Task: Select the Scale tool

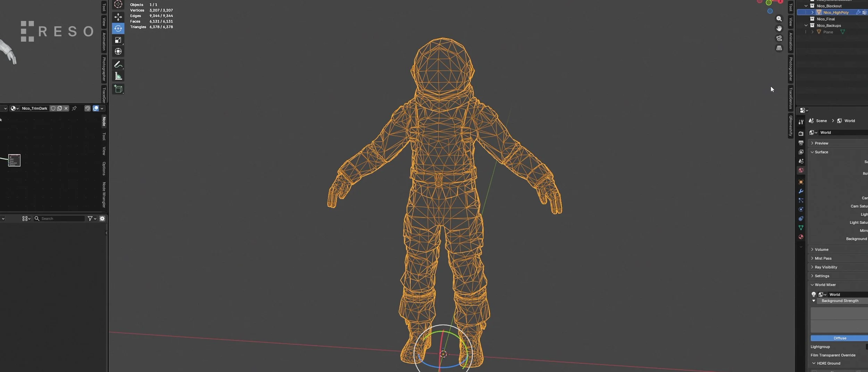Action: [x=118, y=40]
